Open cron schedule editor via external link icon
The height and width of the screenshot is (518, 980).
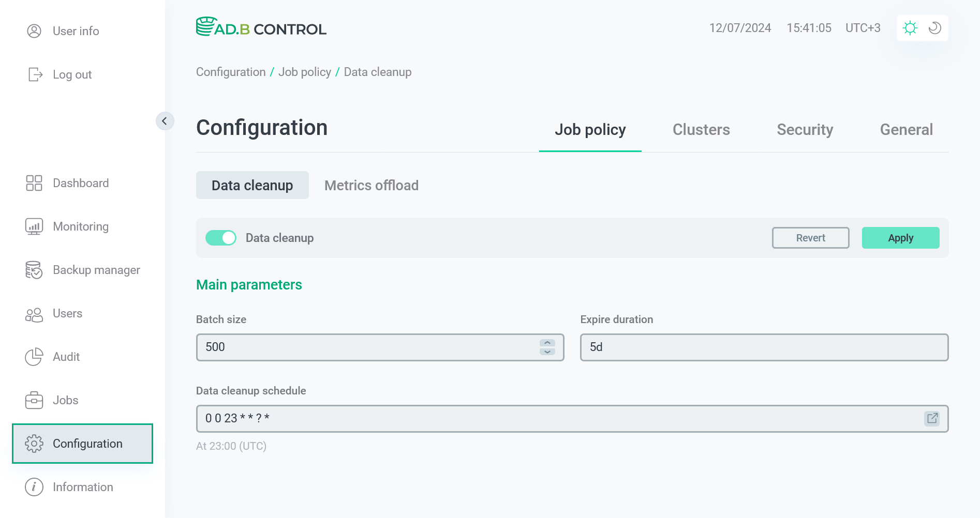click(x=932, y=418)
